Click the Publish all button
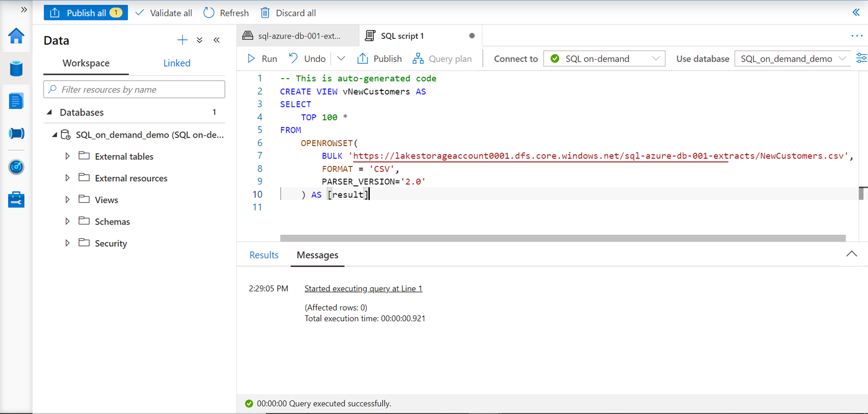Viewport: 868px width, 414px height. tap(86, 13)
